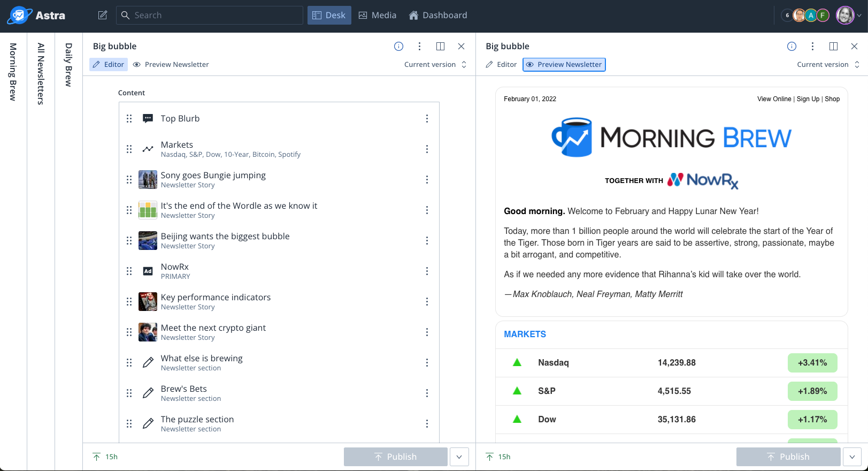Click the collaborator avatar labeled F
The height and width of the screenshot is (471, 868).
[823, 16]
